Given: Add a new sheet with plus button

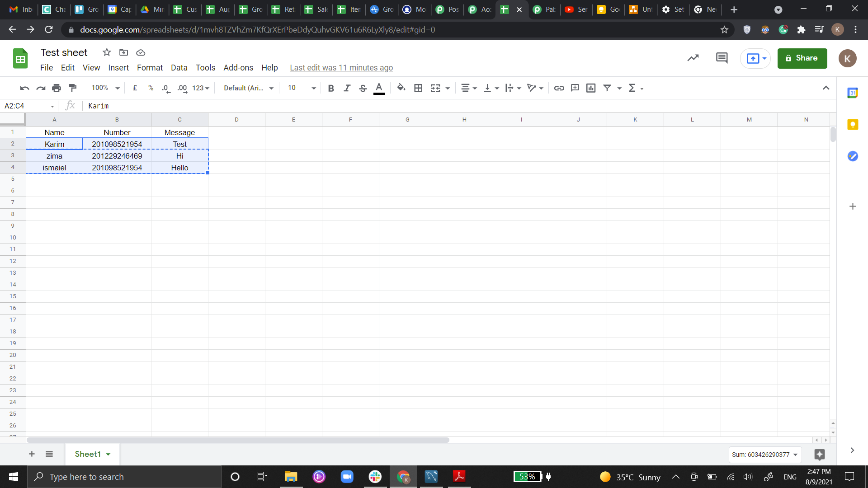Looking at the screenshot, I should (32, 454).
